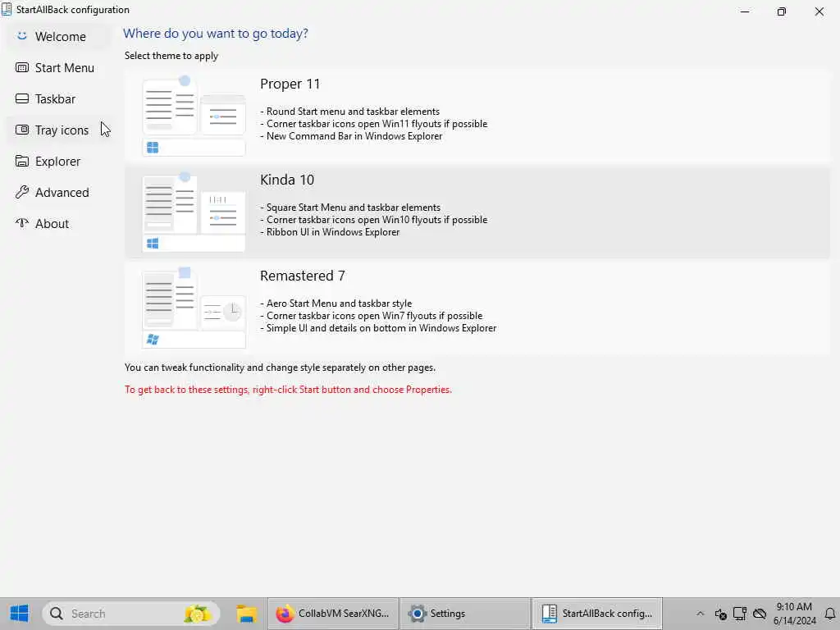
Task: Select the Kinda 10 theme thumbnail
Action: pos(194,212)
